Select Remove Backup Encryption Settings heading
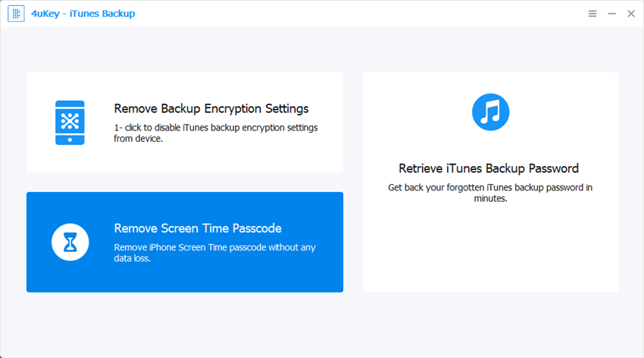The image size is (644, 358). (x=211, y=108)
